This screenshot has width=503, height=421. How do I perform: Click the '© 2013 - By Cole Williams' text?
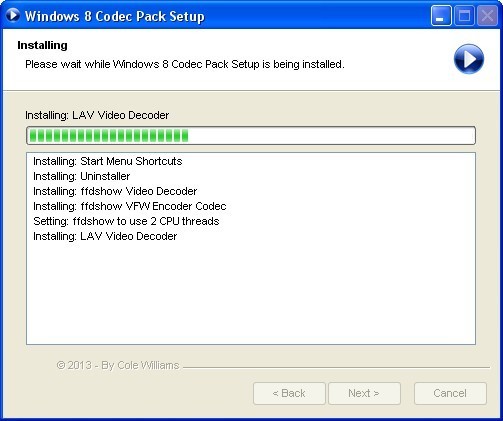pyautogui.click(x=118, y=365)
